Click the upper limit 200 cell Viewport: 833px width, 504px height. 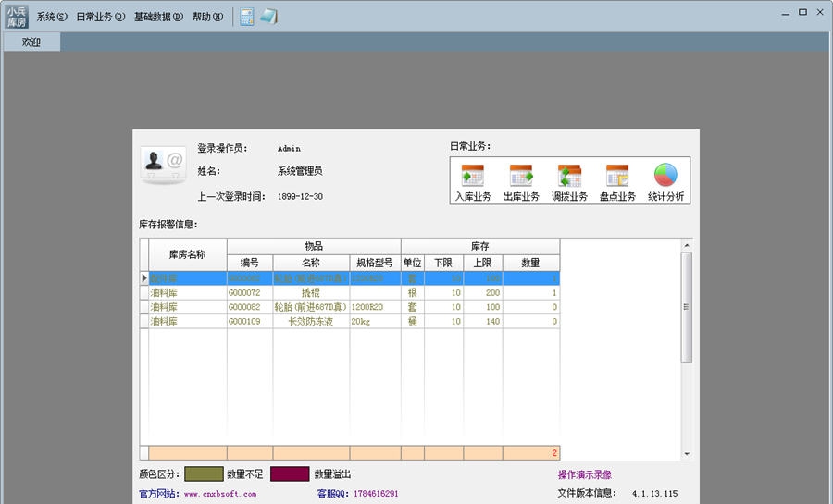(x=483, y=293)
